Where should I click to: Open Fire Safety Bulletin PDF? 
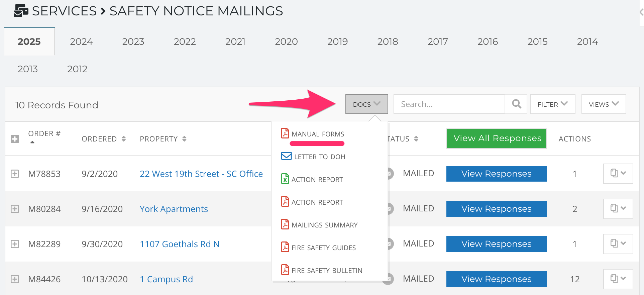322,270
